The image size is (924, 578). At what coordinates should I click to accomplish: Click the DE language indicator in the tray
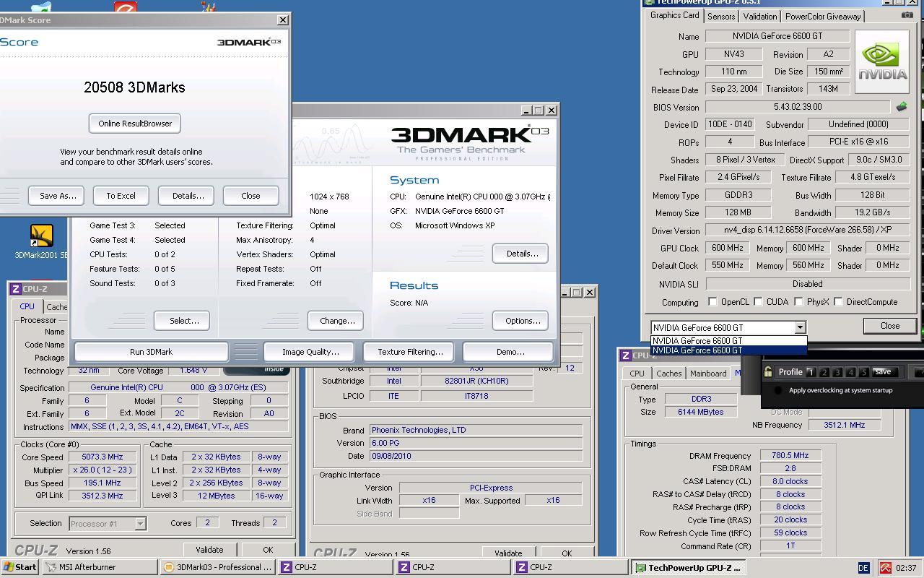(x=863, y=568)
